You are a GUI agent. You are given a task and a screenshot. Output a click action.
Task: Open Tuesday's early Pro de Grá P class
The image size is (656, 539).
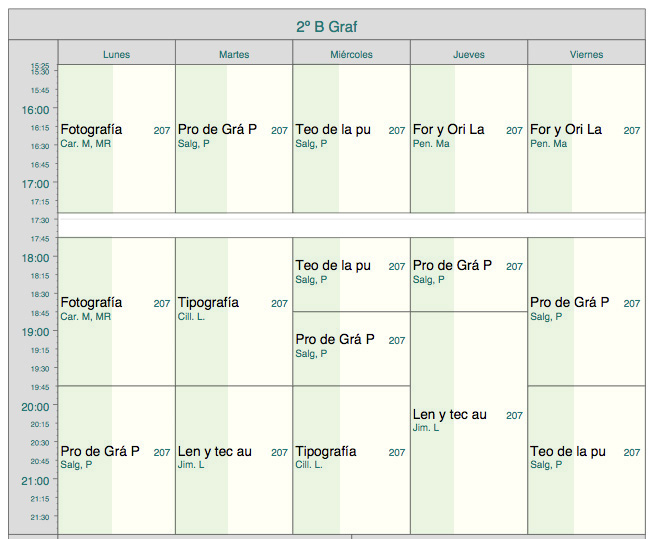[x=234, y=136]
